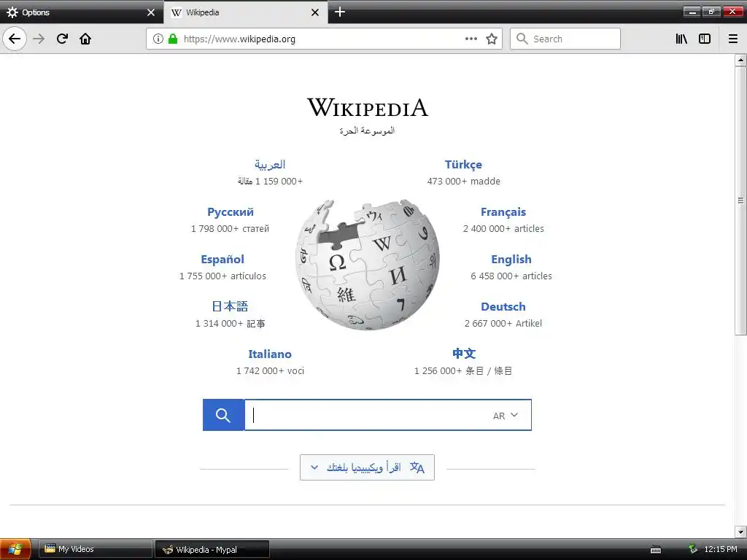Image resolution: width=747 pixels, height=560 pixels.
Task: Click the '2 667 000+ Artikel' text
Action: coord(503,323)
